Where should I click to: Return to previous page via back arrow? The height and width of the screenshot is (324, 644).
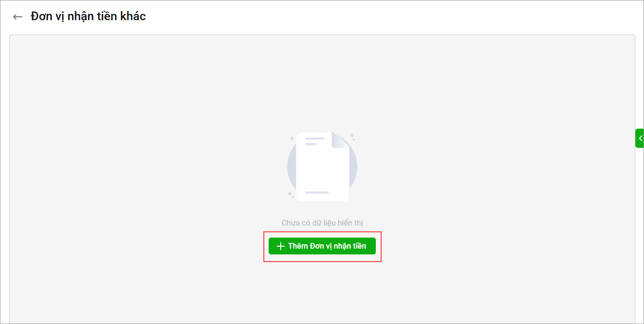pyautogui.click(x=18, y=17)
